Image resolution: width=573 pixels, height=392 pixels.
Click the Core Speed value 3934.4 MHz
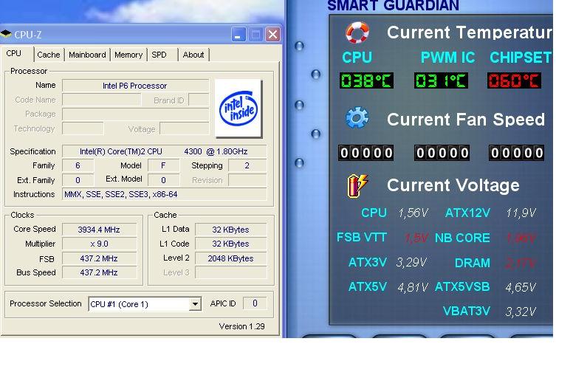[x=99, y=230]
